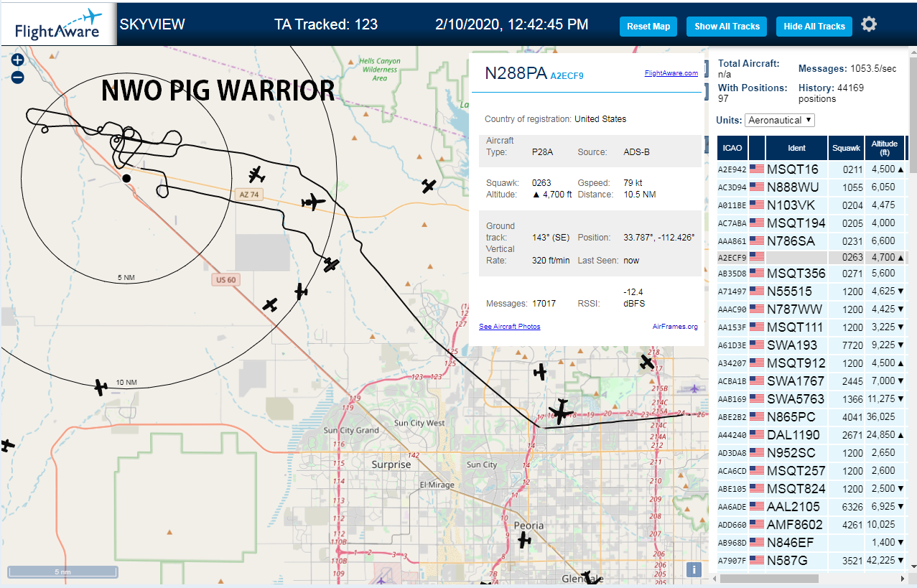Sort table by Ident column header
Viewport: 917px width, 588px height.
click(796, 148)
